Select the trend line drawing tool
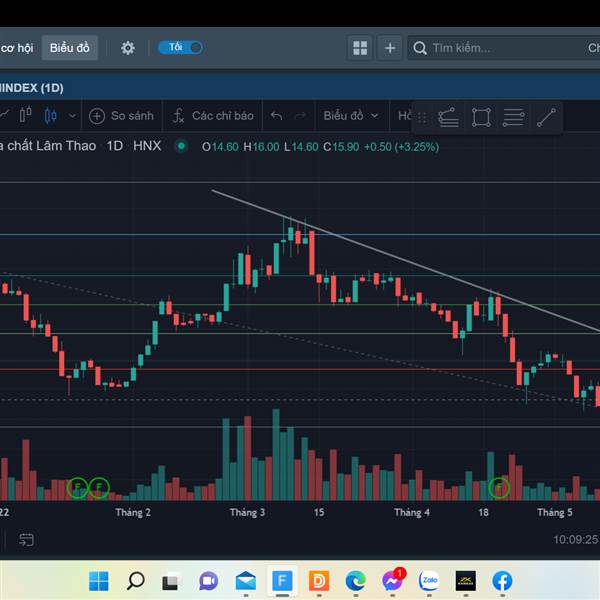600x600 pixels. tap(546, 117)
